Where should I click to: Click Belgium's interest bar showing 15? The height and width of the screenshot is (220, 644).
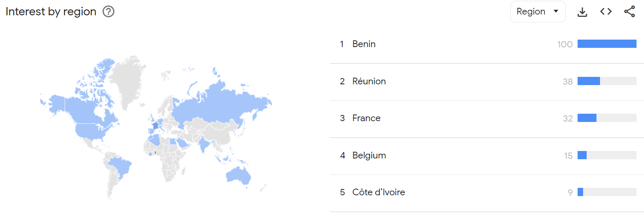(607, 155)
